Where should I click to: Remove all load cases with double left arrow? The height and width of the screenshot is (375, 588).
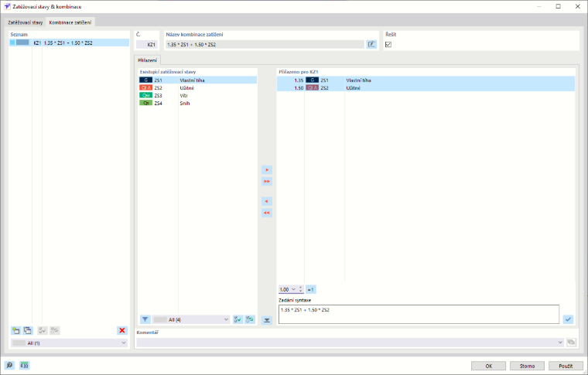click(x=267, y=213)
